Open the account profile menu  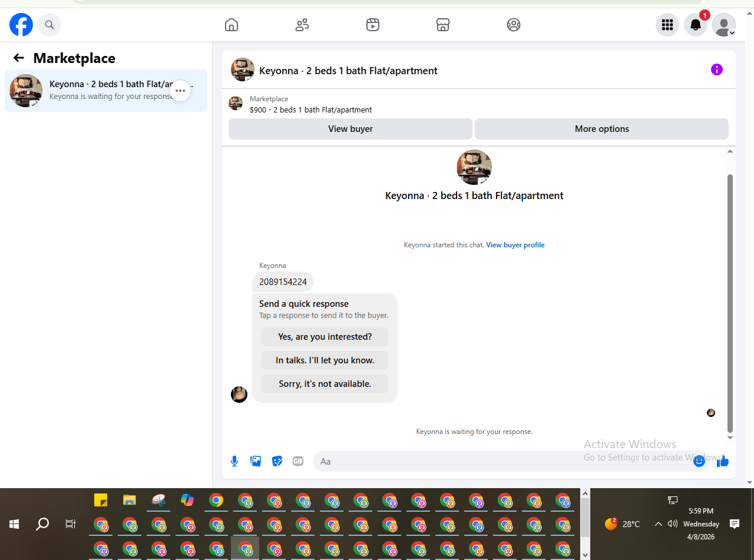click(724, 25)
